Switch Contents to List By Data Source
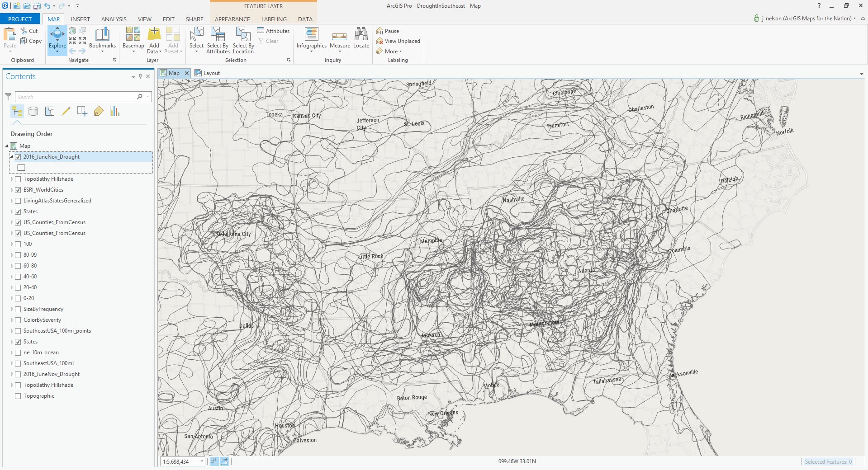The image size is (868, 470). tap(33, 111)
